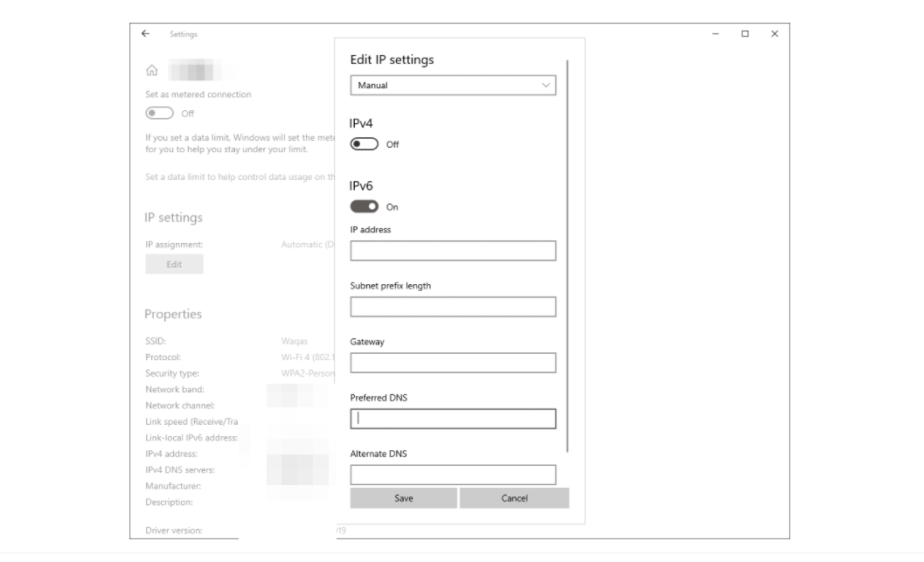The width and height of the screenshot is (924, 562).
Task: Focus the Preferred DNS field
Action: (453, 417)
